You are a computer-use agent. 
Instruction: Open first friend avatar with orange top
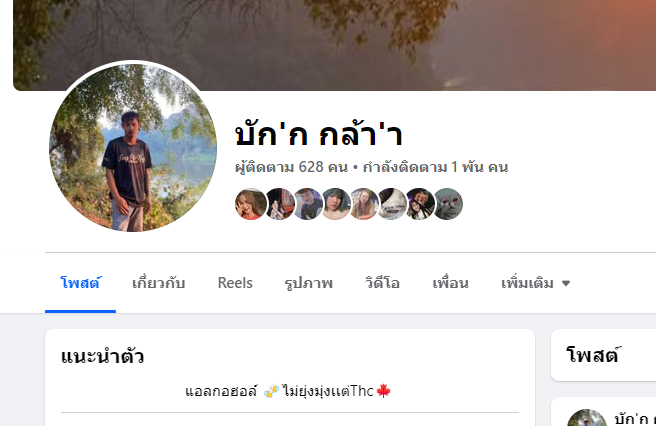[x=251, y=204]
